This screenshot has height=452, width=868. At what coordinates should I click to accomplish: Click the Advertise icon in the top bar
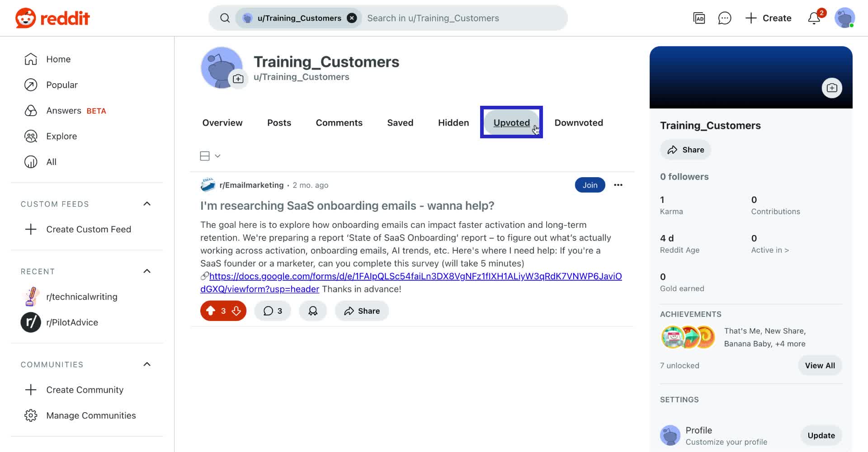point(699,18)
